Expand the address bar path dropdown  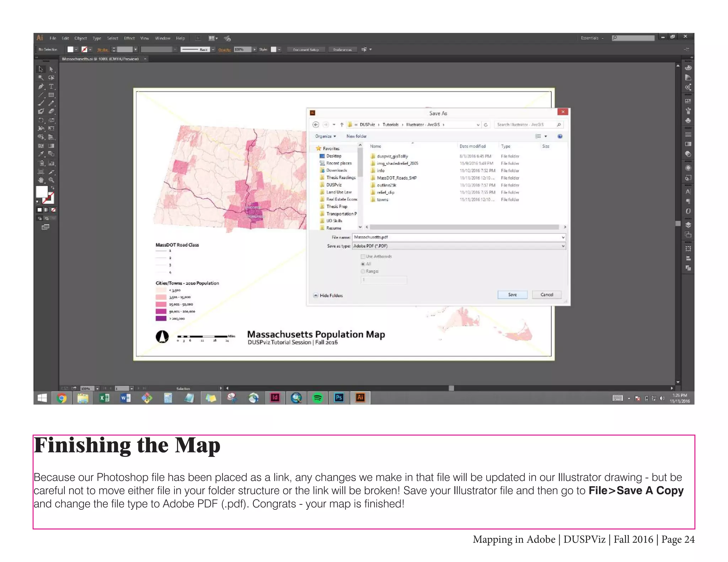point(478,125)
